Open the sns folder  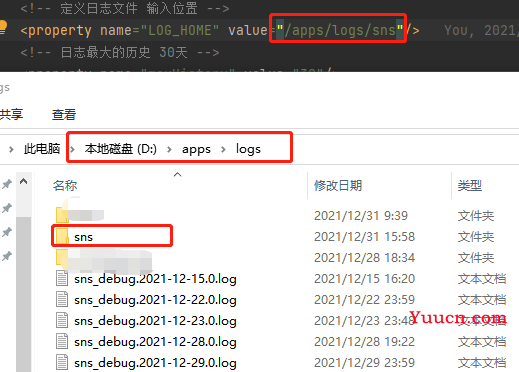83,237
